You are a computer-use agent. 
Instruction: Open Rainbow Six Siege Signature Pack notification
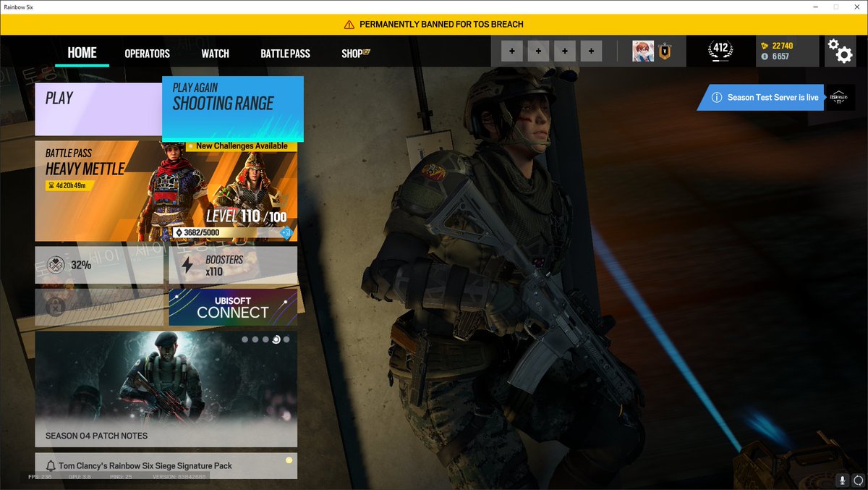point(166,466)
